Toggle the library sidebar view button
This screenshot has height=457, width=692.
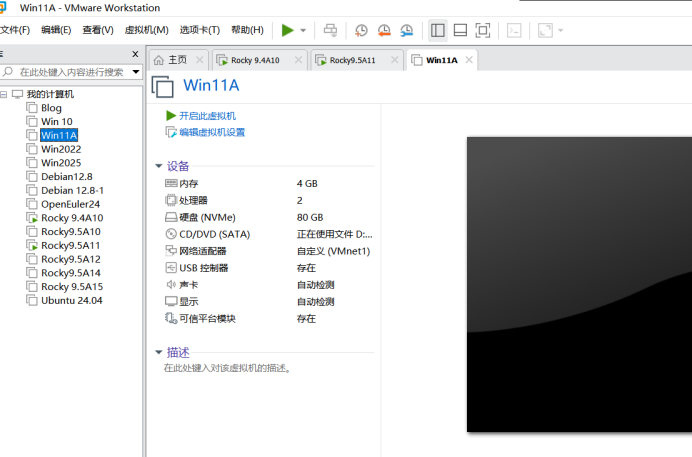[437, 30]
